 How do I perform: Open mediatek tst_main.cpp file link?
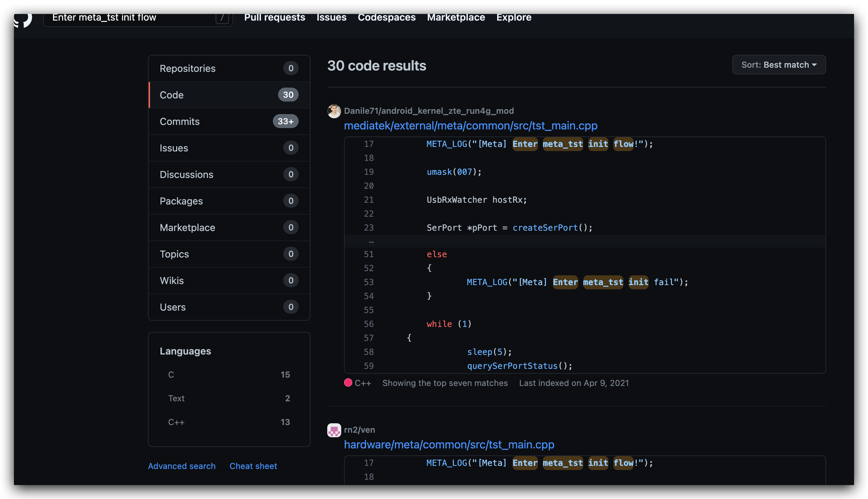click(x=470, y=126)
